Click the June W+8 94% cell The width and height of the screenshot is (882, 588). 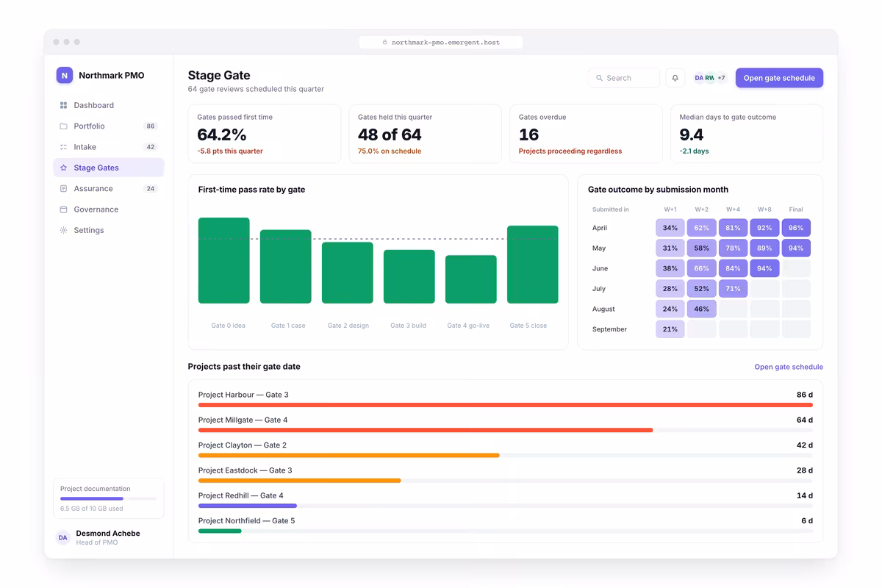coord(764,268)
